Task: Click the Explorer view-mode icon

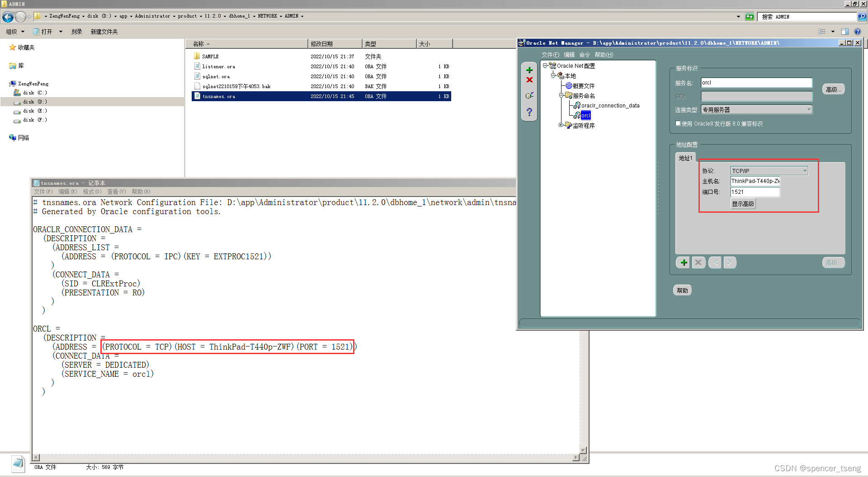Action: pos(822,32)
